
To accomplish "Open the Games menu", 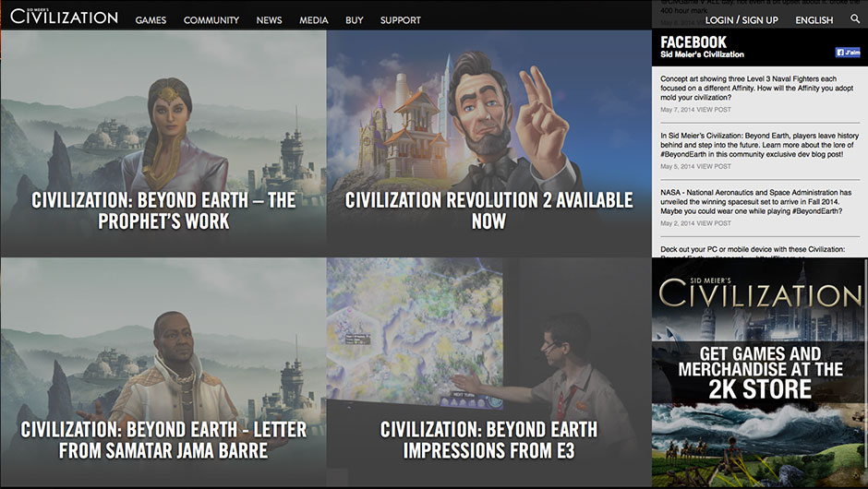I will pyautogui.click(x=151, y=20).
